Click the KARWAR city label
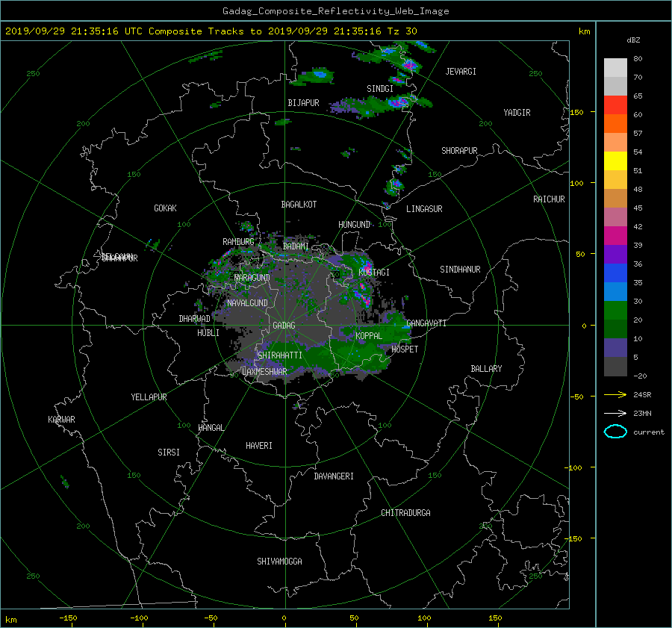The width and height of the screenshot is (672, 628). click(x=61, y=420)
